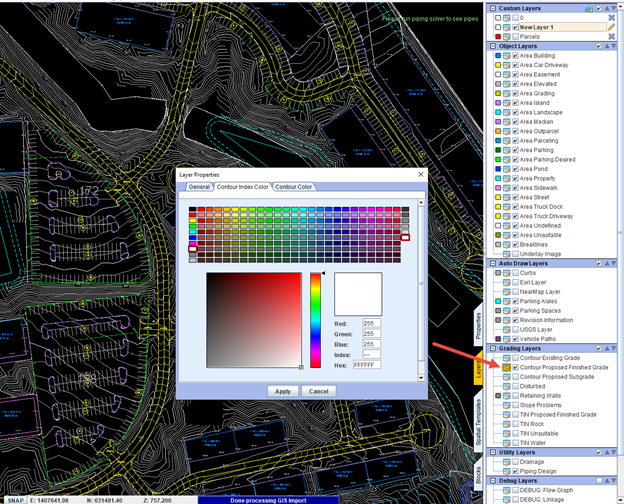This screenshot has height=504, width=624.
Task: Select the Contour Index Color tab
Action: tap(242, 187)
